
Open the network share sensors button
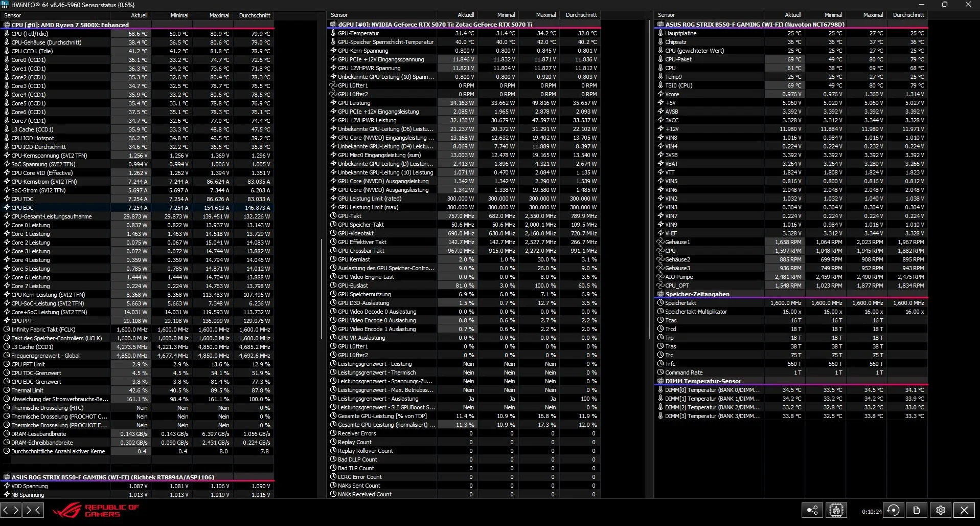coord(812,510)
